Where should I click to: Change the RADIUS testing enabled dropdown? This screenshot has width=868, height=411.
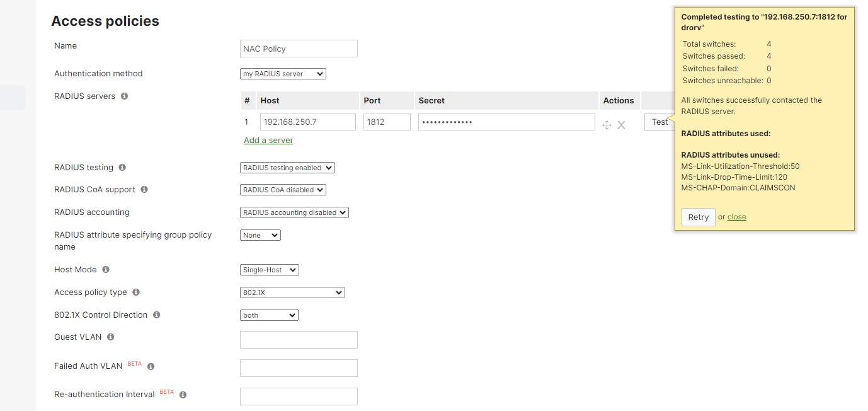287,168
